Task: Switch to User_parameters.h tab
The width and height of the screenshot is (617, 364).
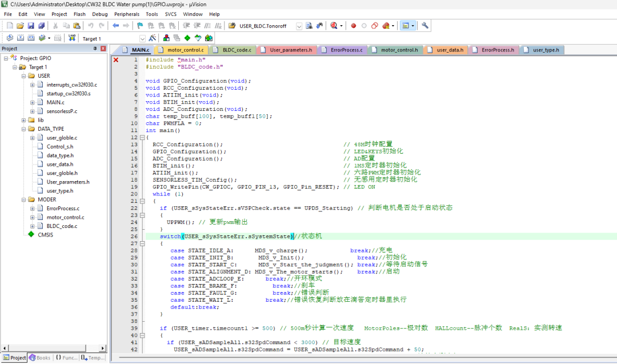Action: pyautogui.click(x=287, y=50)
